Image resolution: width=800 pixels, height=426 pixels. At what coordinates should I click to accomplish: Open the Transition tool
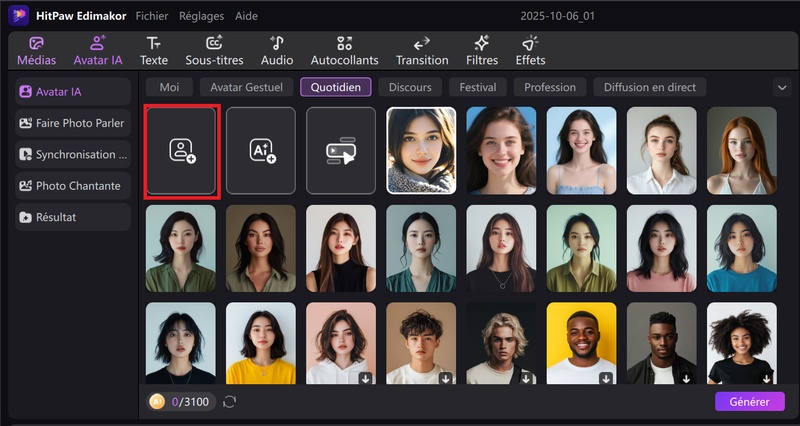click(422, 51)
